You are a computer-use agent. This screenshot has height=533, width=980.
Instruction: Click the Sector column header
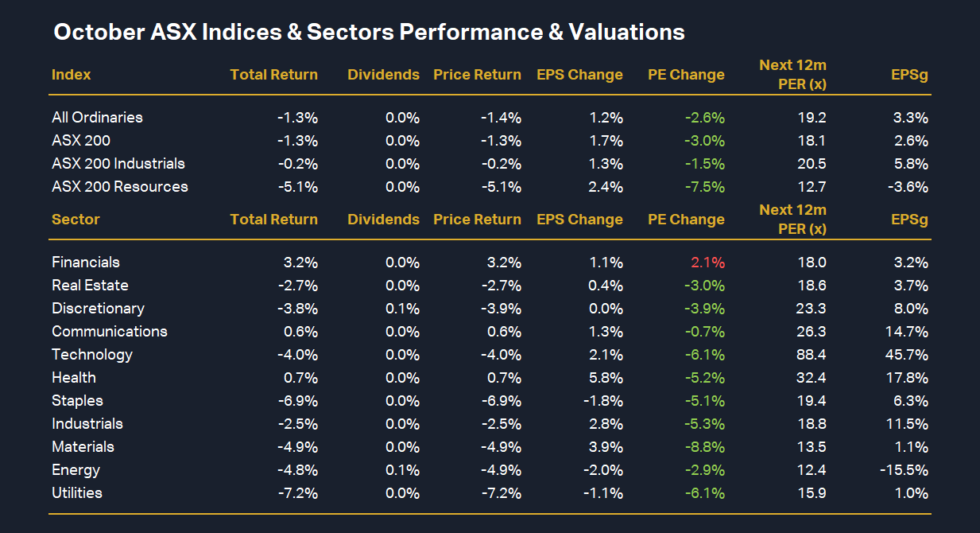[76, 220]
